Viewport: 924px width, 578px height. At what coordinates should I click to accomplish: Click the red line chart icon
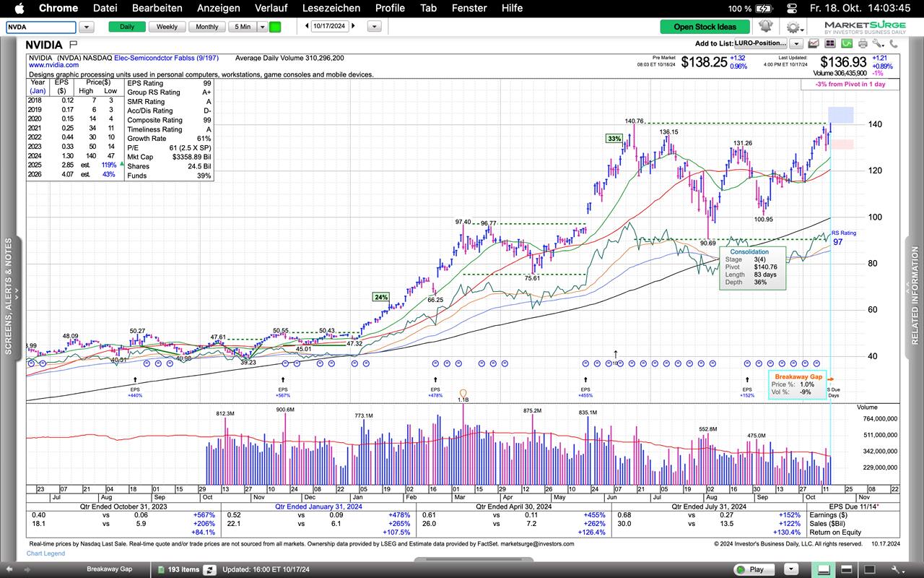pos(814,43)
